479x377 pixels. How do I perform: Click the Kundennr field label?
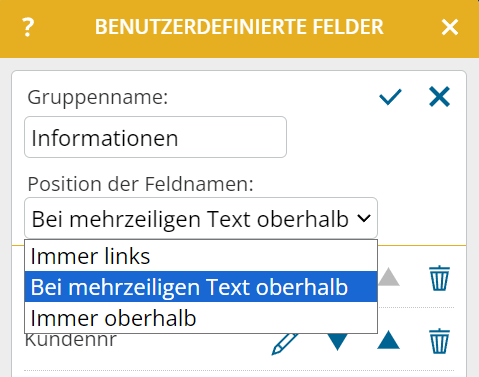pyautogui.click(x=71, y=340)
